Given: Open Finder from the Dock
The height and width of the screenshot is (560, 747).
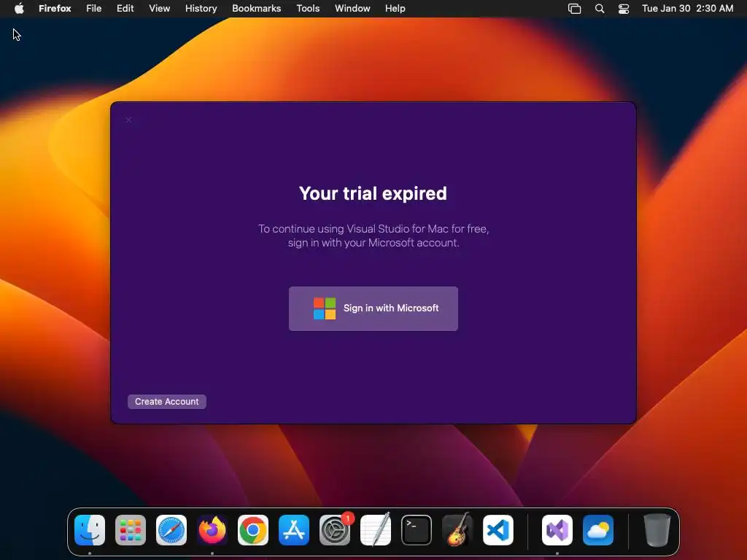Looking at the screenshot, I should [x=90, y=530].
